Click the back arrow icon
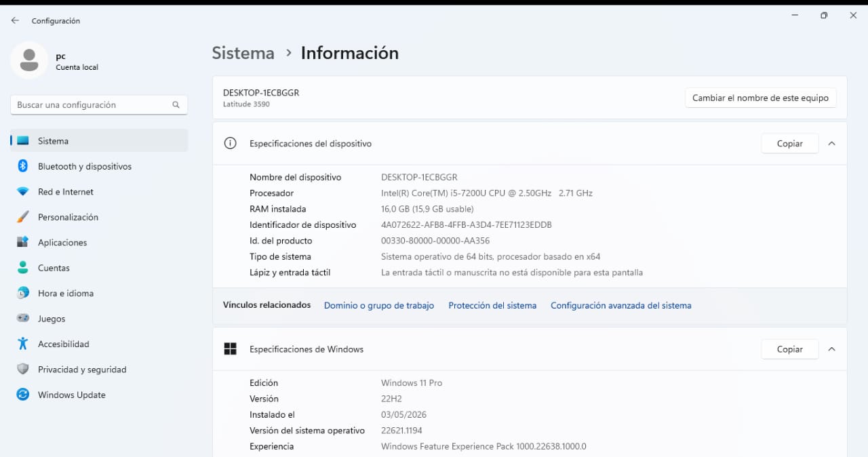Viewport: 868px width, 457px height. coord(15,21)
